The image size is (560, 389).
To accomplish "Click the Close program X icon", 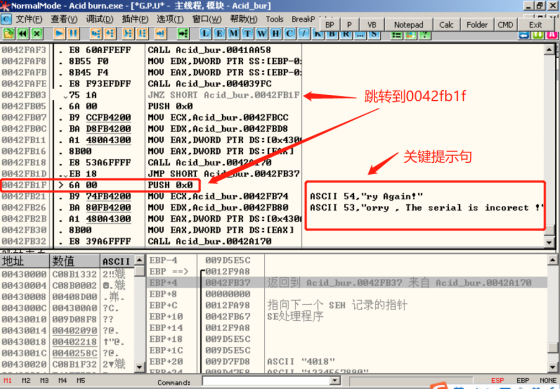I will point(37,34).
